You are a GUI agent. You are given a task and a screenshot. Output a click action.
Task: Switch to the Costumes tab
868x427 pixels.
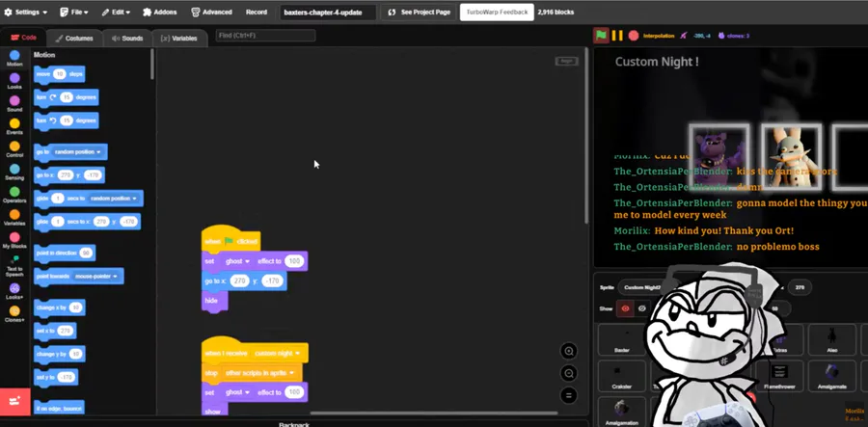[74, 38]
